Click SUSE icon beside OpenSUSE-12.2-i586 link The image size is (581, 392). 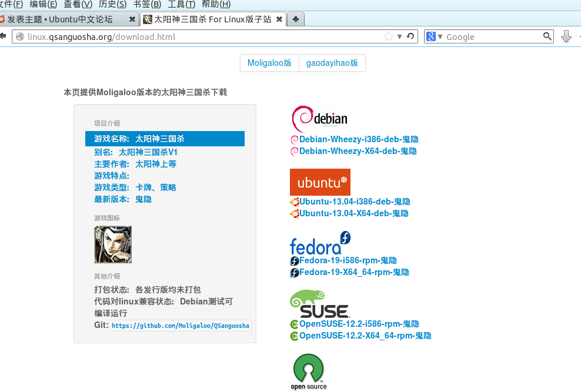[x=295, y=324]
